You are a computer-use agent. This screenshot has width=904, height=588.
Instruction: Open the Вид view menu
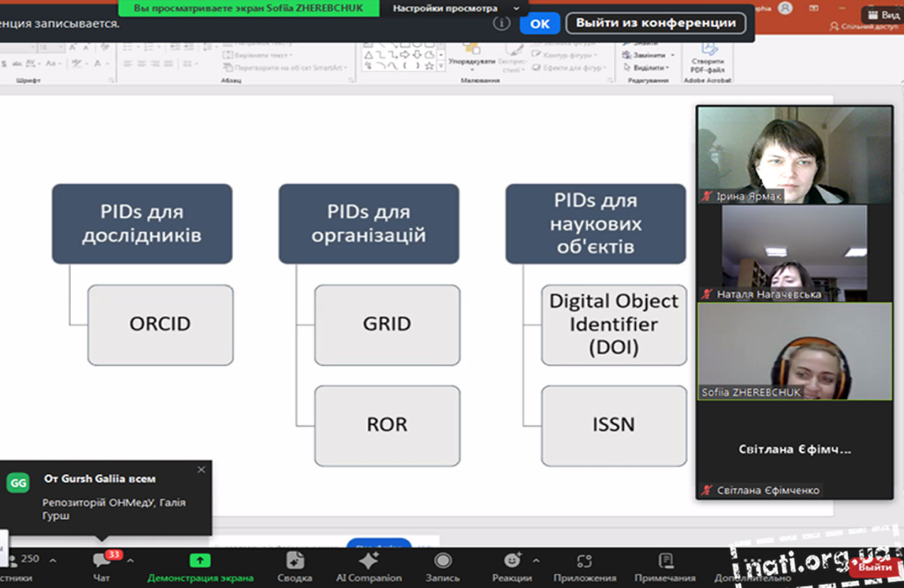[x=883, y=15]
